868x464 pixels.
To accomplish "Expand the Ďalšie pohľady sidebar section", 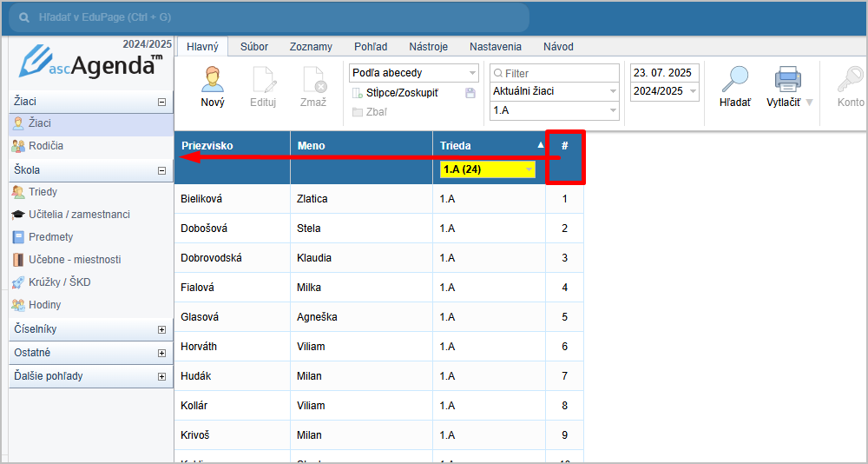I will pyautogui.click(x=161, y=376).
